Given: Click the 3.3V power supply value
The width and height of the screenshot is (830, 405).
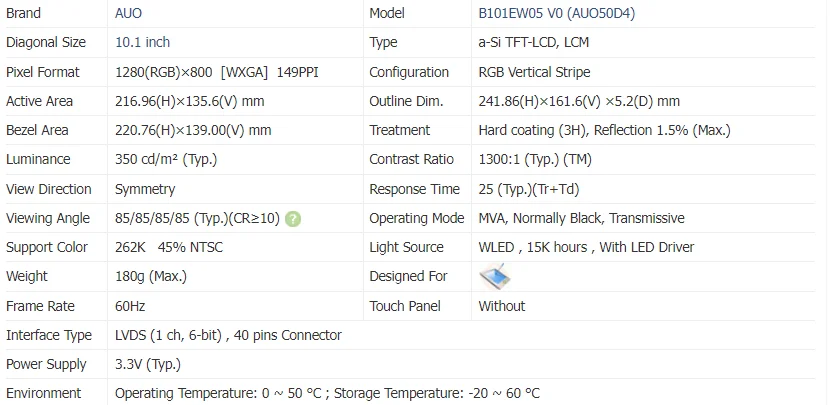Looking at the screenshot, I should click(147, 364).
